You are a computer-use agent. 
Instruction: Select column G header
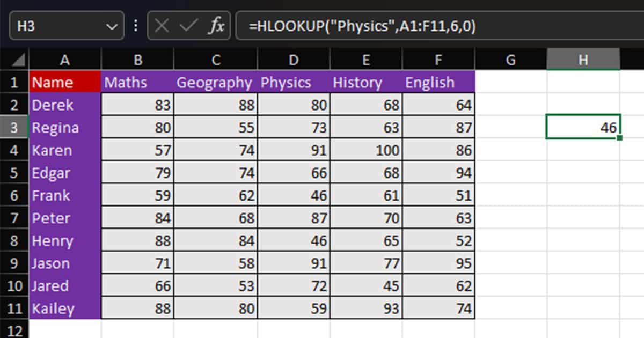(x=510, y=60)
